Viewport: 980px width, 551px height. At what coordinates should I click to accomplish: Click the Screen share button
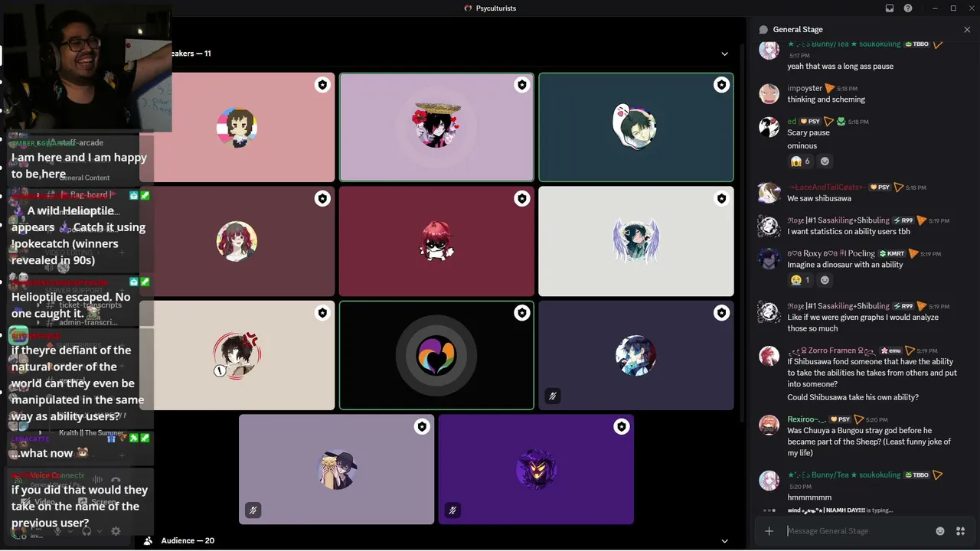(98, 502)
